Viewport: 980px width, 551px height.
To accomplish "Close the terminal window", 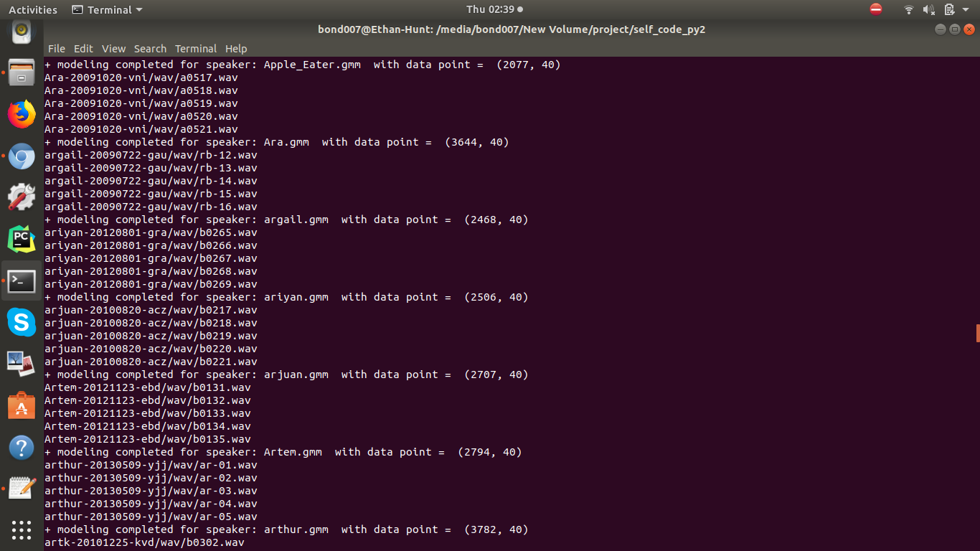I will coord(969,29).
